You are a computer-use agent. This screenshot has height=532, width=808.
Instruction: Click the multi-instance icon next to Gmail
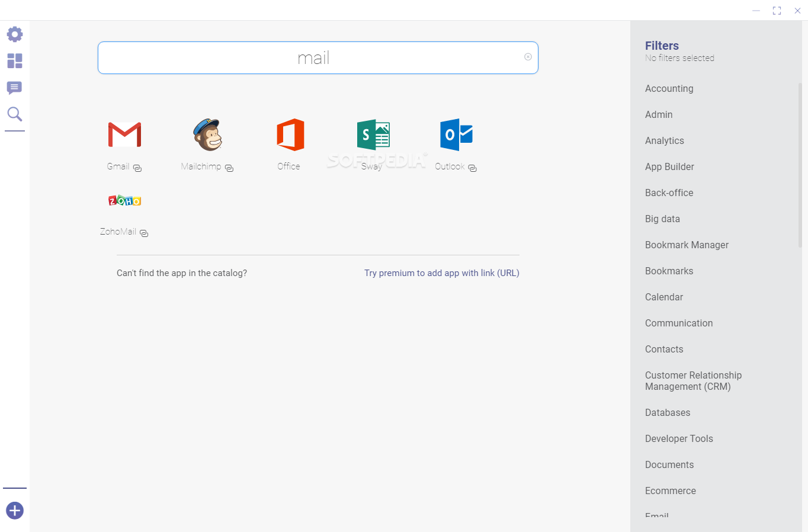(137, 168)
